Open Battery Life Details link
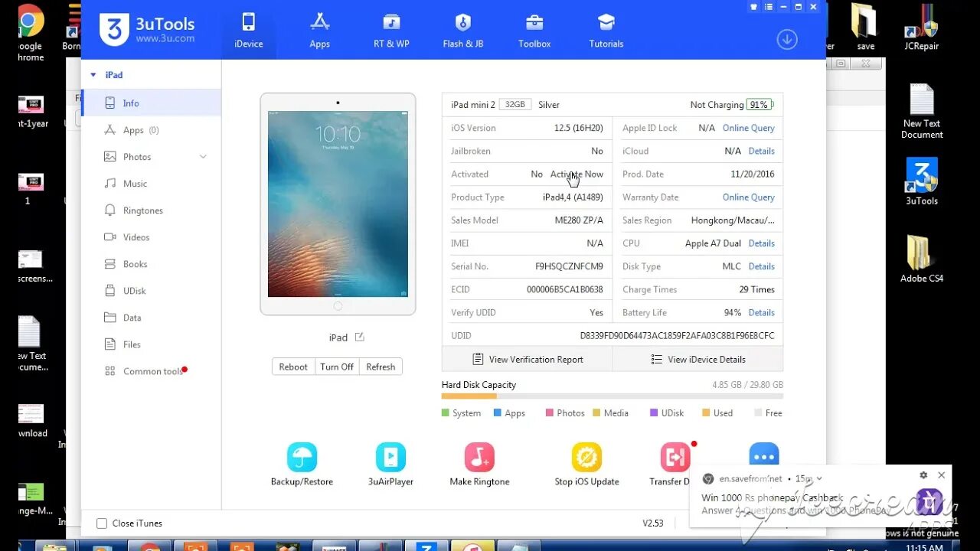This screenshot has width=980, height=551. pos(762,312)
